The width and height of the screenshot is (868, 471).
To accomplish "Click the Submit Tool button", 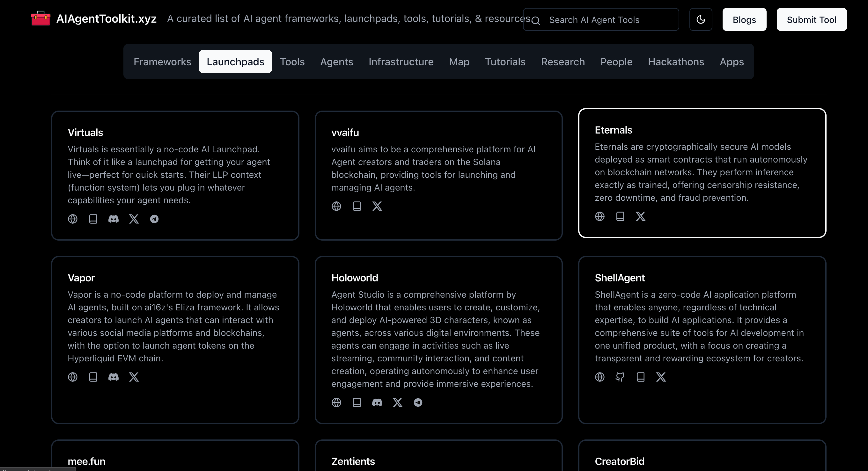I will click(x=812, y=19).
